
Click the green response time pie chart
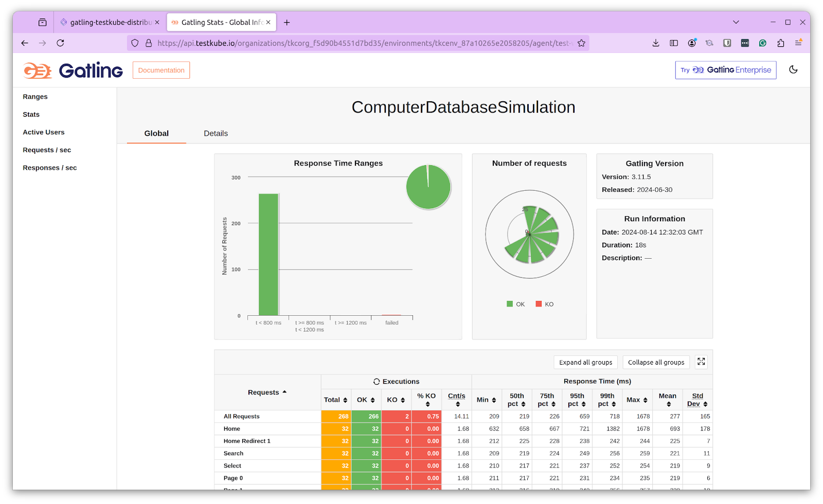(428, 187)
